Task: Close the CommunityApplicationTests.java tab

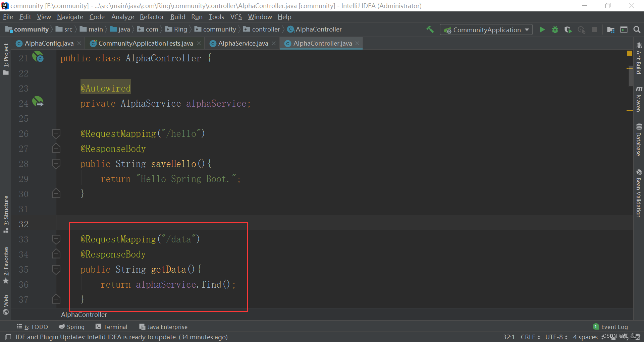Action: (199, 43)
